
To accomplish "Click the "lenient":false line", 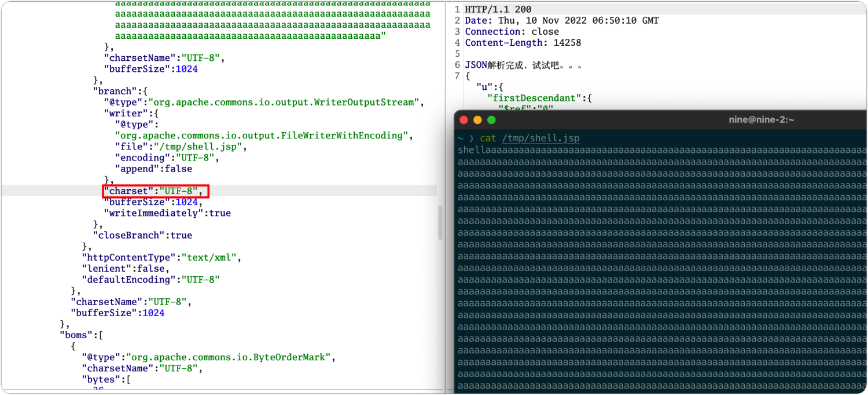I will [x=126, y=268].
